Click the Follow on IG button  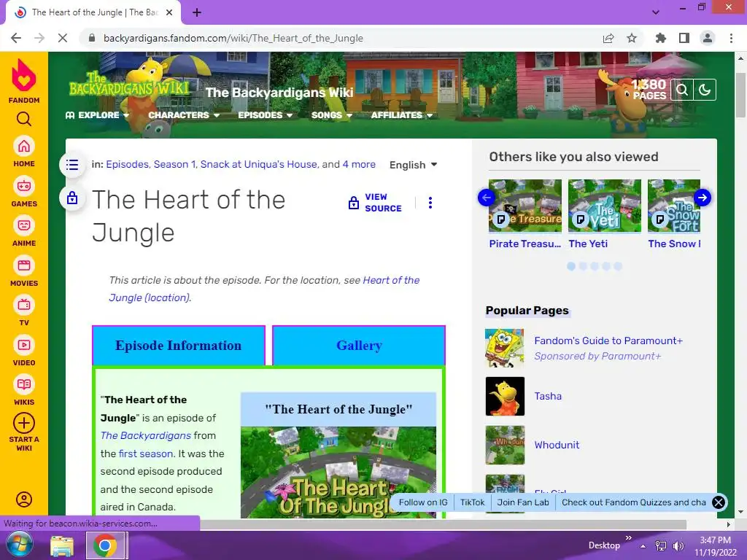tap(423, 502)
